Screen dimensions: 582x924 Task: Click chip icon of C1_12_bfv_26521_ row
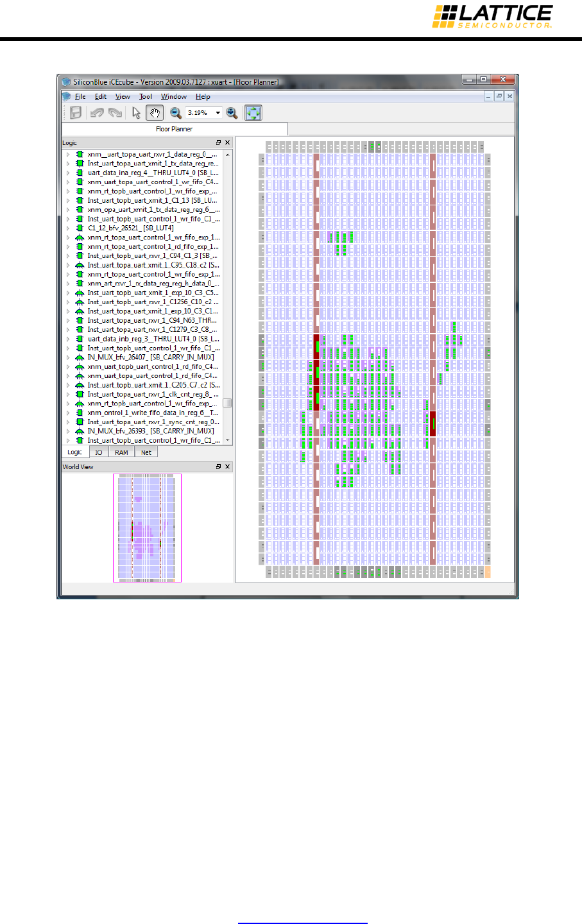point(80,228)
